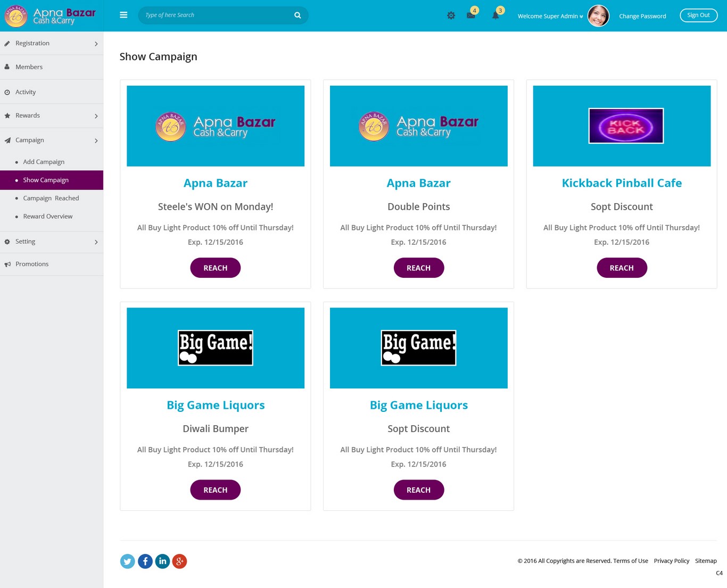
Task: Open the Facebook social icon
Action: point(145,561)
